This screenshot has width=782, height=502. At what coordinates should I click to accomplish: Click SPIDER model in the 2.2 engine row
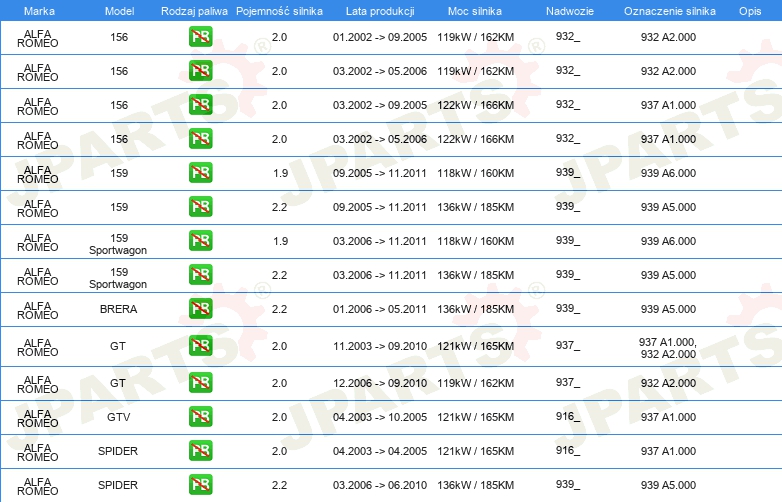coord(118,485)
